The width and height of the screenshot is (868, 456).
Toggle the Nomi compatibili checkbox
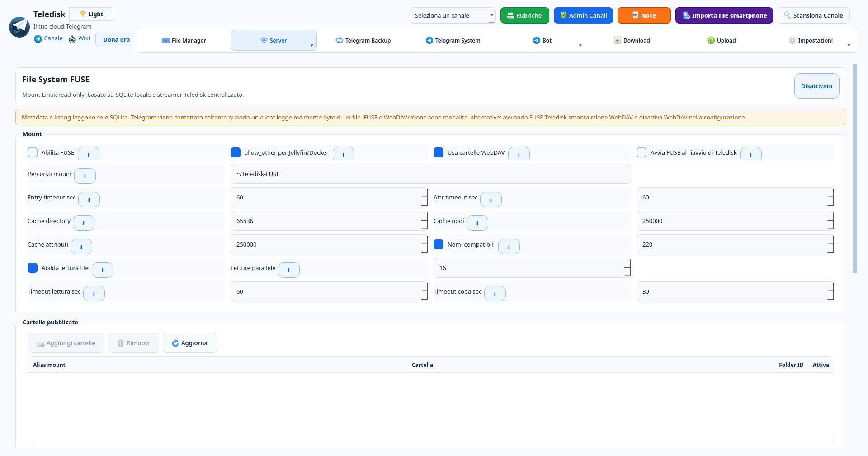coord(439,244)
